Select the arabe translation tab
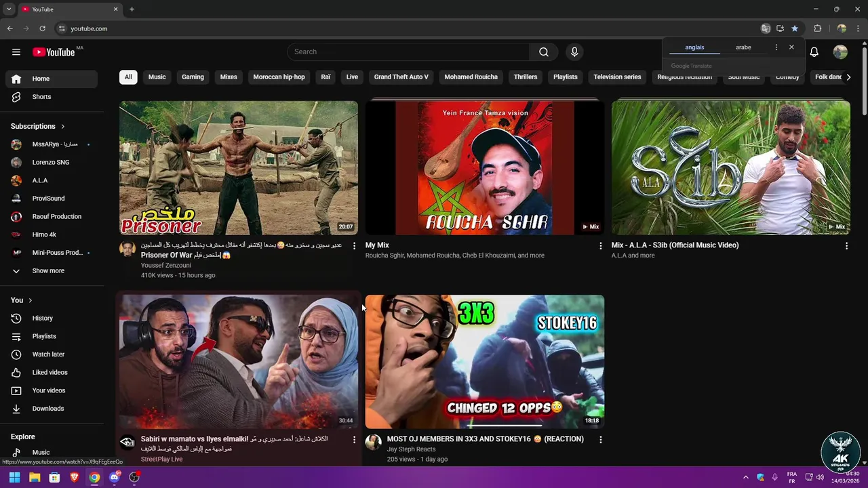The height and width of the screenshot is (488, 868). [743, 47]
